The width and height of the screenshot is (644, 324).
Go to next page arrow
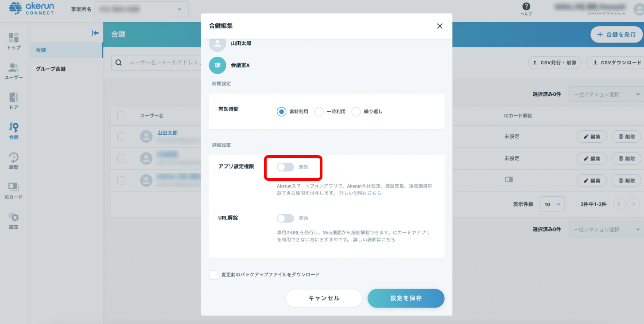click(634, 204)
